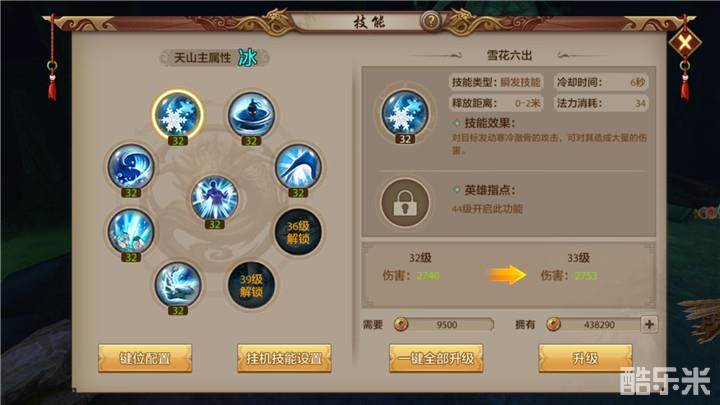This screenshot has width=720, height=405.
Task: Click the large snowflake icon in detail panel
Action: [405, 113]
